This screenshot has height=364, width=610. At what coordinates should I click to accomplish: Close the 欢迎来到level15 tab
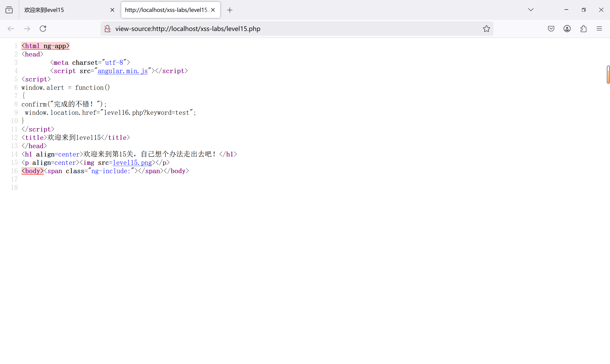(x=112, y=10)
